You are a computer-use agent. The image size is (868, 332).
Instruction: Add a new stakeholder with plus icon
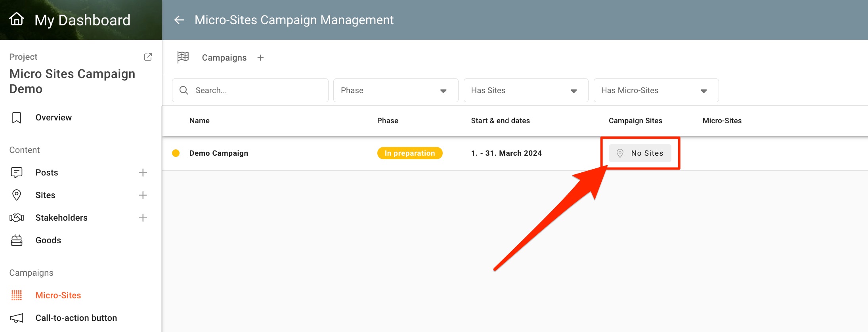pyautogui.click(x=143, y=218)
